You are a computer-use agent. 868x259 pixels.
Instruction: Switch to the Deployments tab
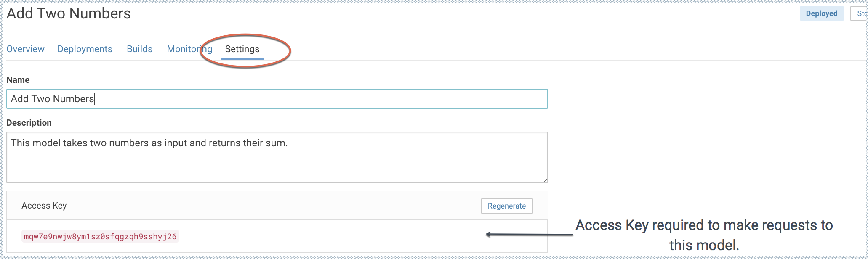(x=85, y=49)
